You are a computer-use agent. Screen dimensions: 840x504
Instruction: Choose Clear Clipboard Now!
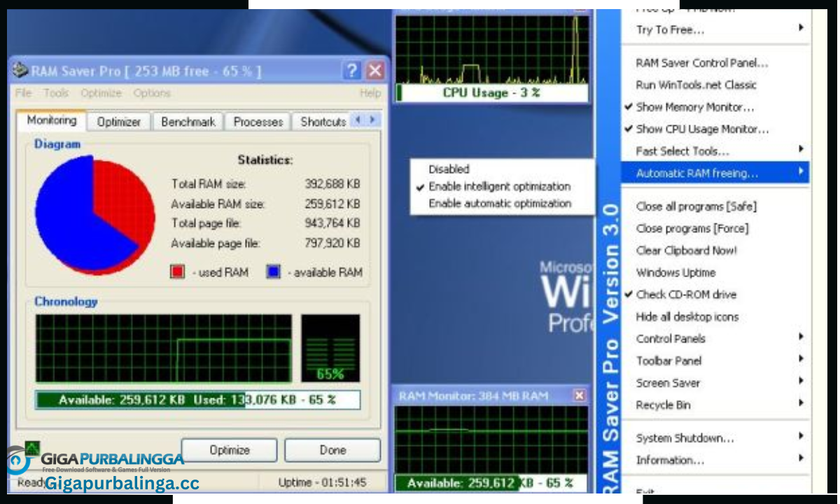tap(715, 251)
